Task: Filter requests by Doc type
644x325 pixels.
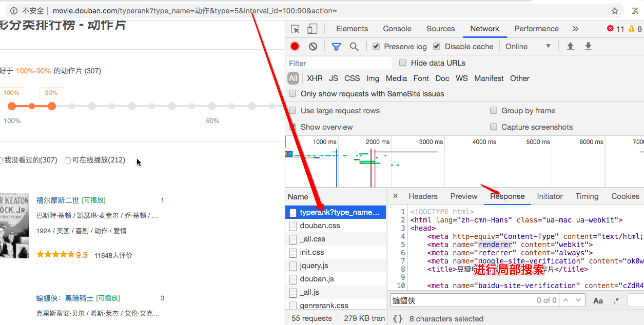Action: point(442,78)
